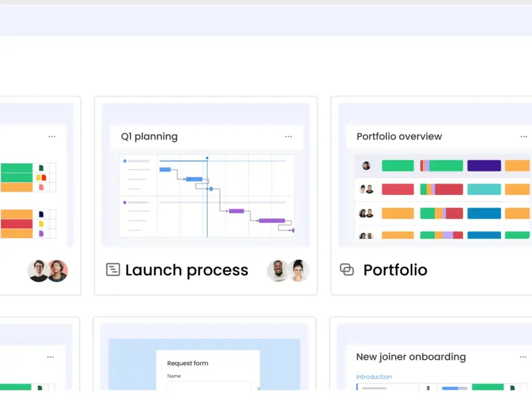Click the first blue Gantt bar
532x399 pixels.
[165, 170]
